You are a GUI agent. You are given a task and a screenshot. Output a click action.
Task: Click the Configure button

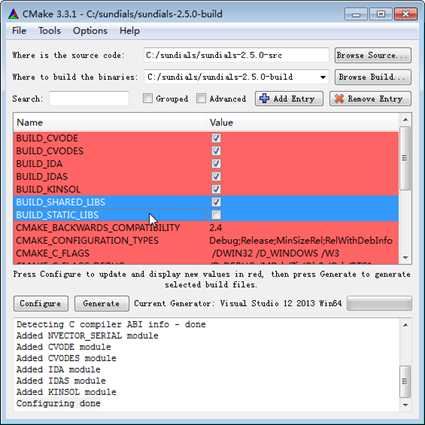click(x=41, y=304)
